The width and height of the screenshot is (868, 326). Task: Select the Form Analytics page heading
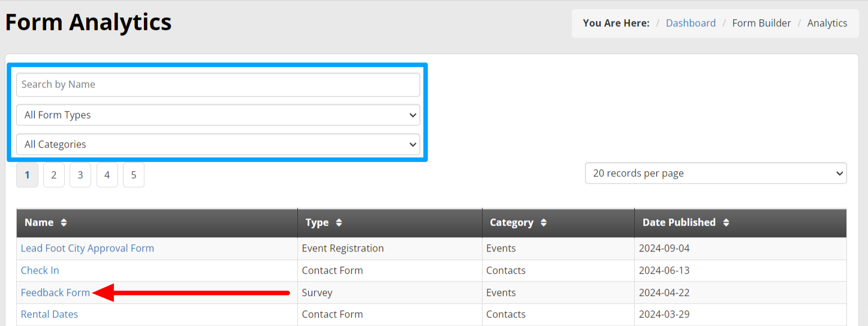[88, 23]
